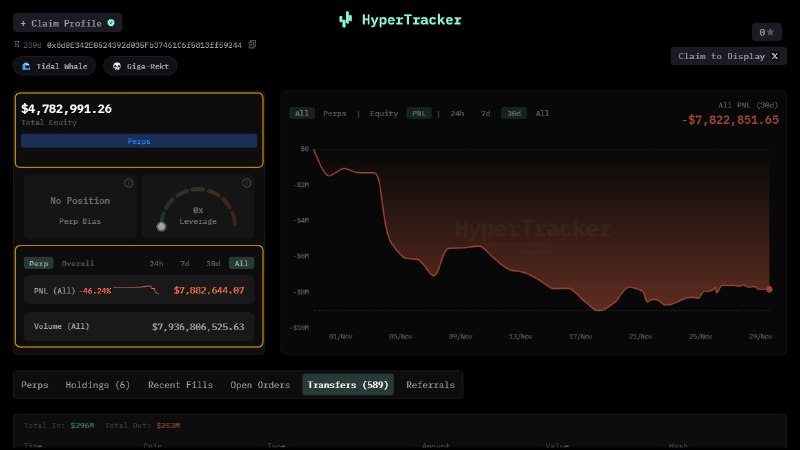800x450 pixels.
Task: Click the Total Out $253M value
Action: tap(168, 426)
